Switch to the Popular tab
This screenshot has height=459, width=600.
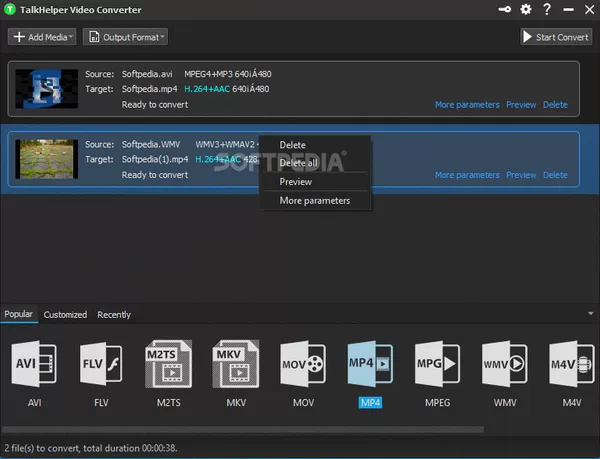[18, 314]
